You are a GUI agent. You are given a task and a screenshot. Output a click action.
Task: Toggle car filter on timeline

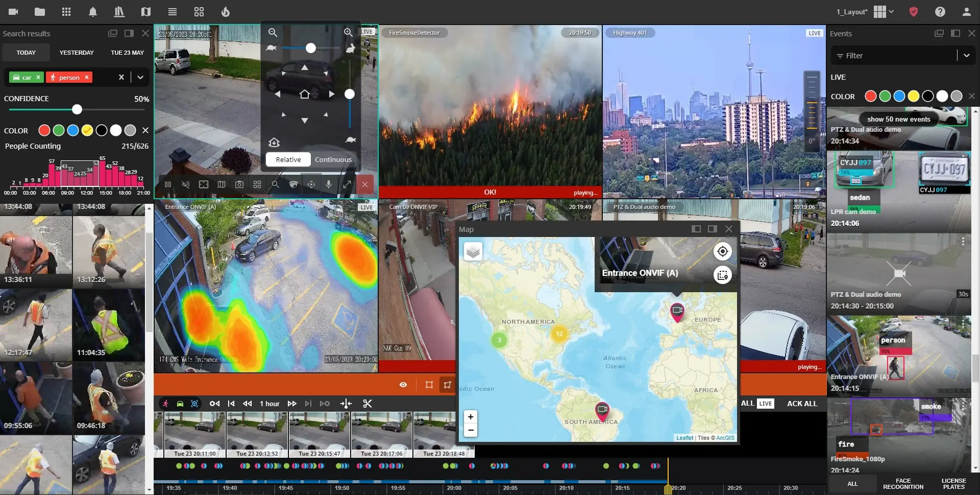180,404
